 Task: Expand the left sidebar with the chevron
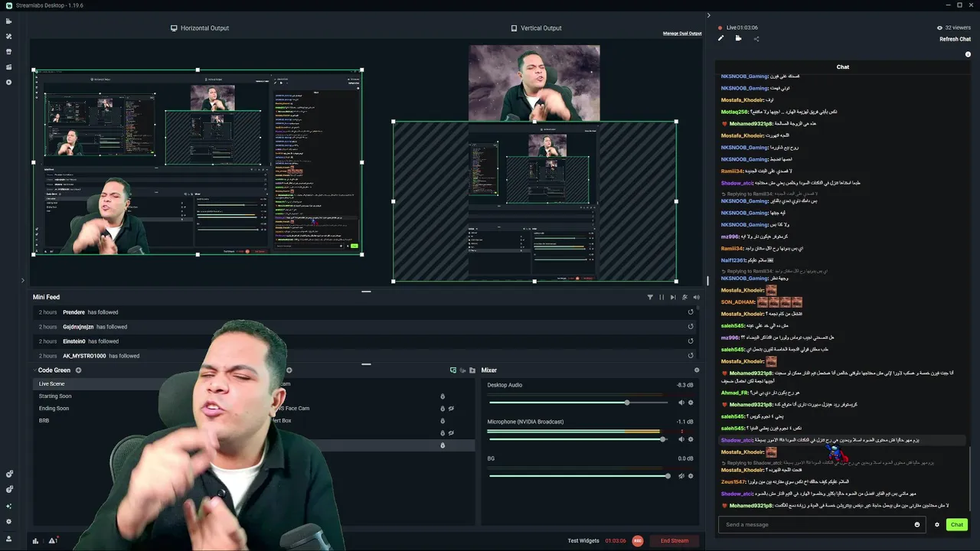pyautogui.click(x=23, y=280)
